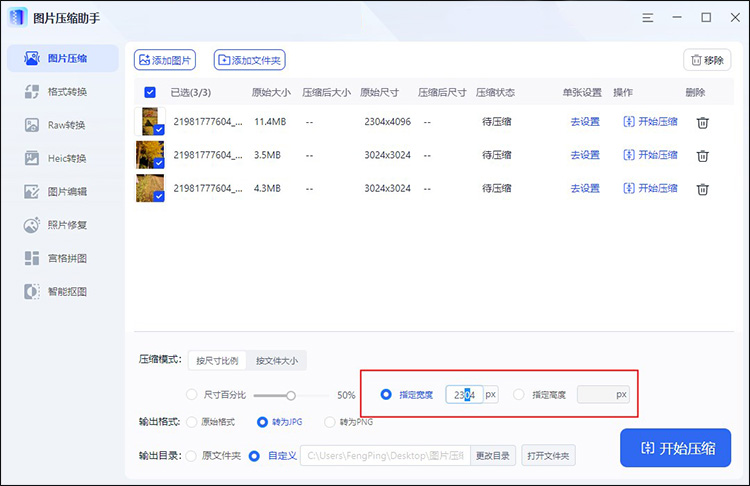
Task: Delete the 4.3MB image row with trash icon
Action: 702,189
